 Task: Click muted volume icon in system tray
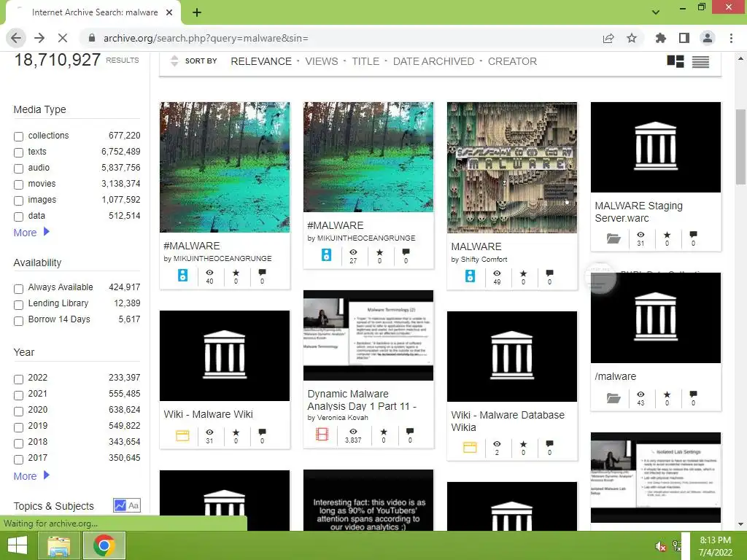660,546
